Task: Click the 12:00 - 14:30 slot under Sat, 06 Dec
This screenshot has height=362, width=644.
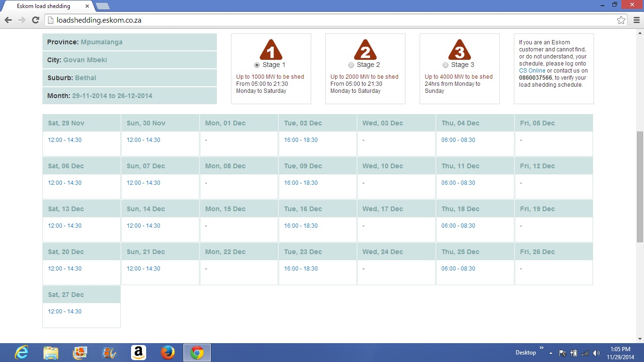Action: click(x=65, y=183)
